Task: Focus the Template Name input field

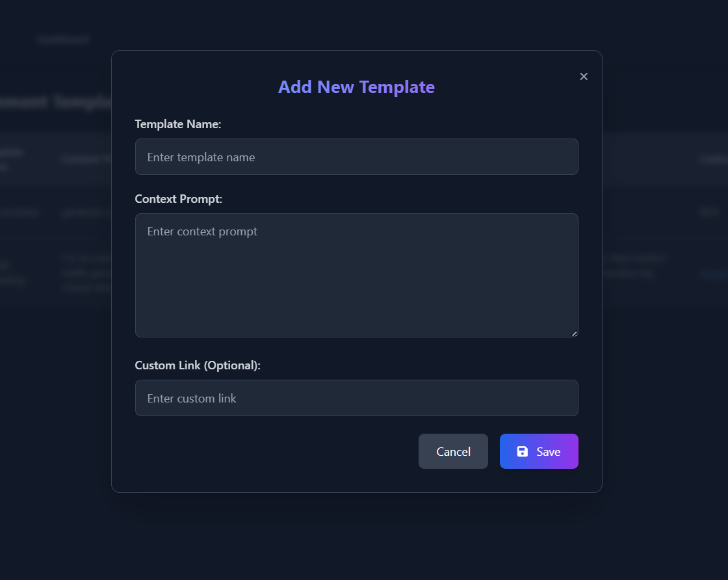Action: coord(356,157)
